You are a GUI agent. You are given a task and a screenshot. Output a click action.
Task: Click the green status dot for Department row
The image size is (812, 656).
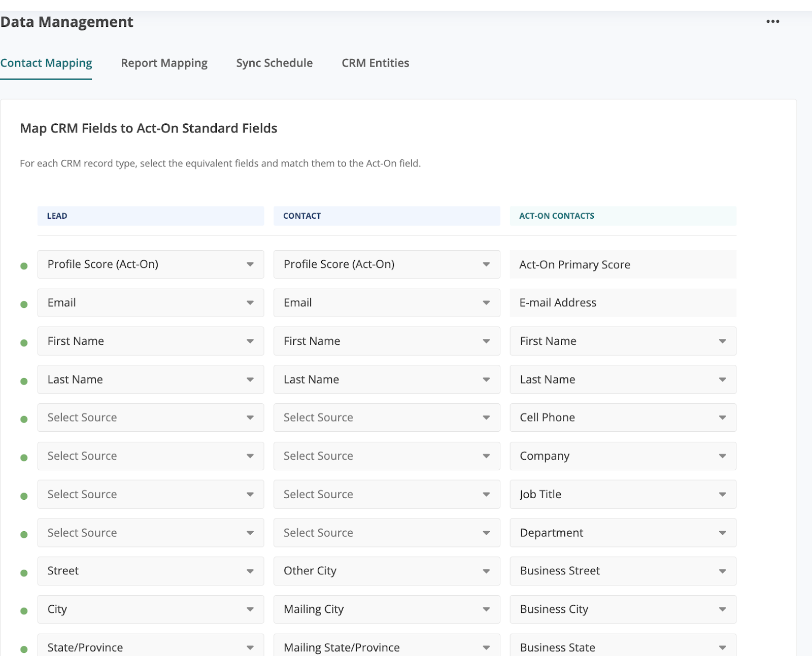coord(24,534)
